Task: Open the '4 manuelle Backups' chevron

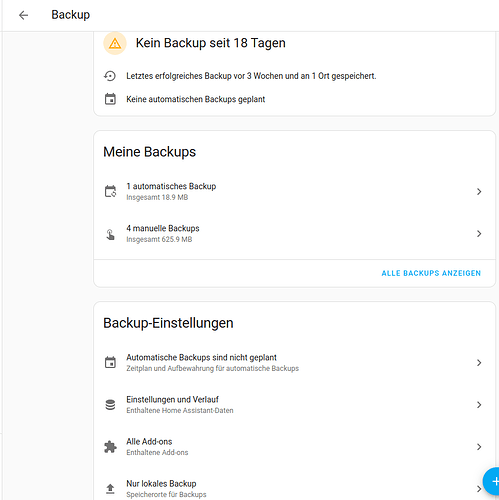Action: 479,234
